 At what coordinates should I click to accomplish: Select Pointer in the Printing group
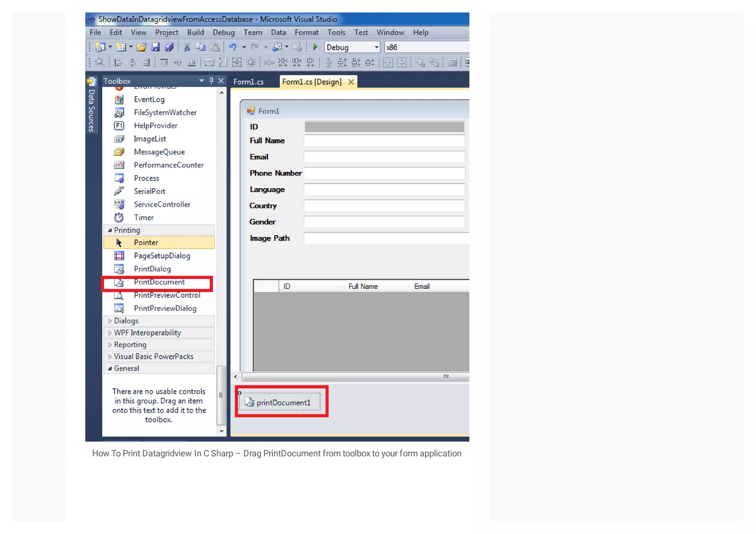coord(159,242)
